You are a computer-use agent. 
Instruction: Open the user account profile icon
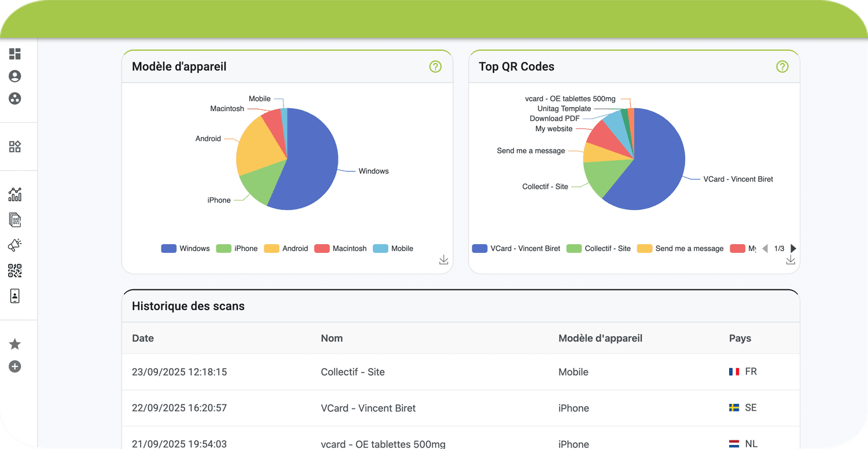(x=15, y=76)
